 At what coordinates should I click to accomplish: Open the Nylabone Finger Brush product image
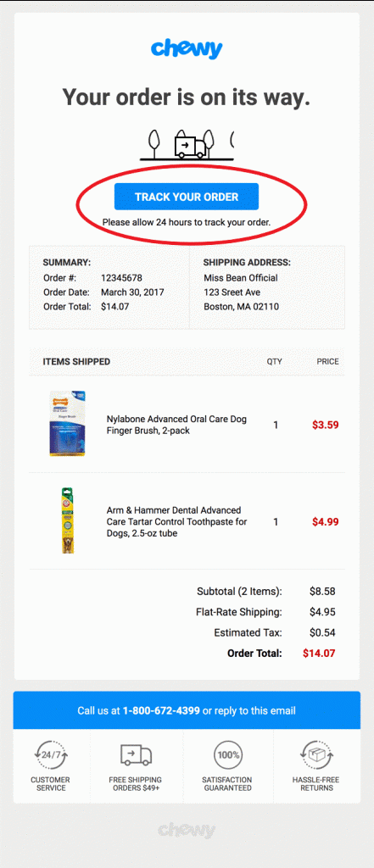(x=67, y=424)
